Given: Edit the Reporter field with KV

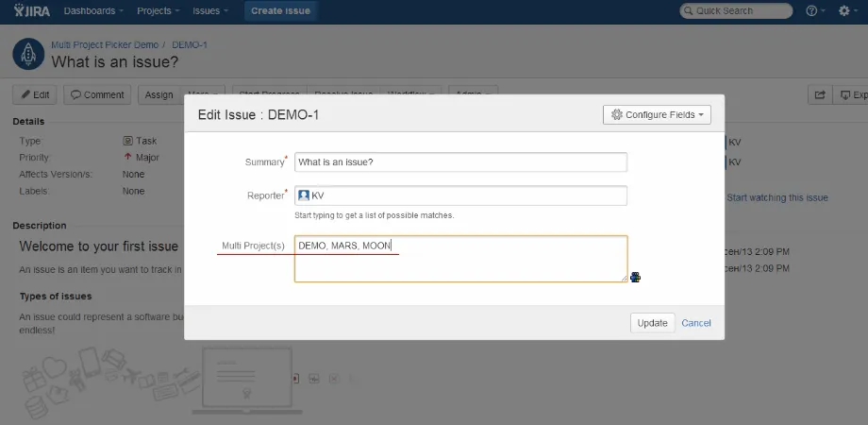Looking at the screenshot, I should pyautogui.click(x=460, y=195).
